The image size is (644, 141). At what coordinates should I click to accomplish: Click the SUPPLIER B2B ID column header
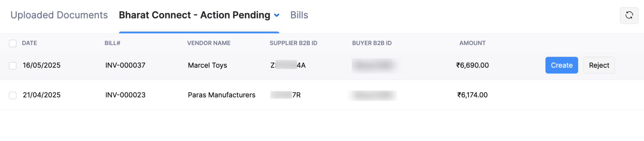(293, 43)
